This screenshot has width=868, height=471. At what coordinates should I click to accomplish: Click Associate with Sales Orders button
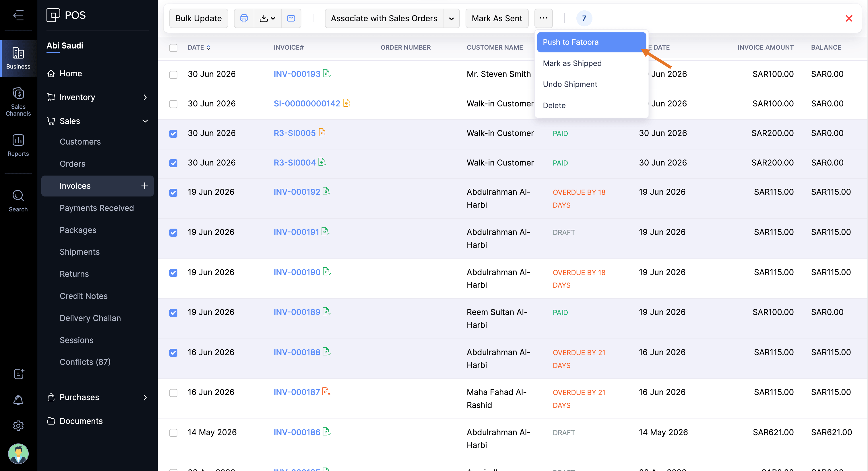tap(384, 18)
